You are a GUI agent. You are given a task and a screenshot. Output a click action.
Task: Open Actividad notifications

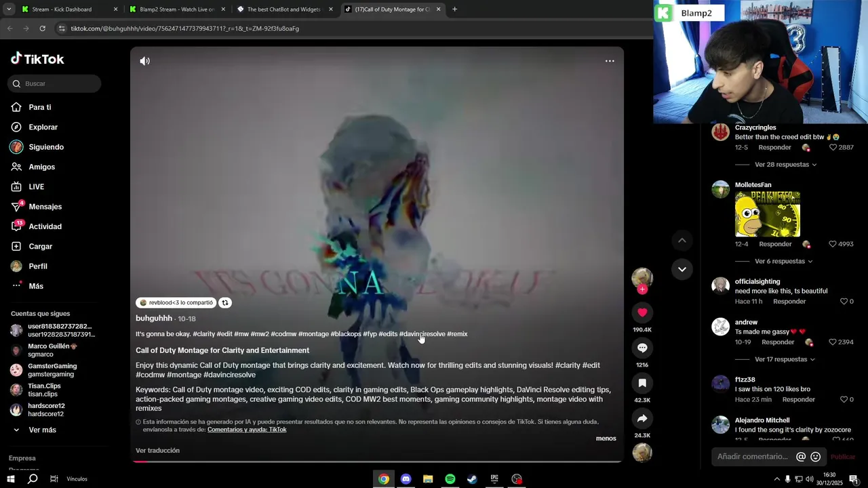(x=45, y=226)
